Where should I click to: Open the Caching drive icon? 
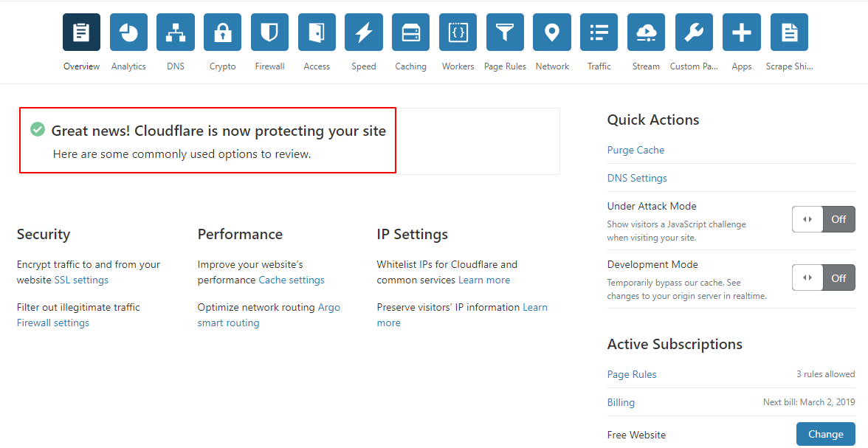[410, 32]
